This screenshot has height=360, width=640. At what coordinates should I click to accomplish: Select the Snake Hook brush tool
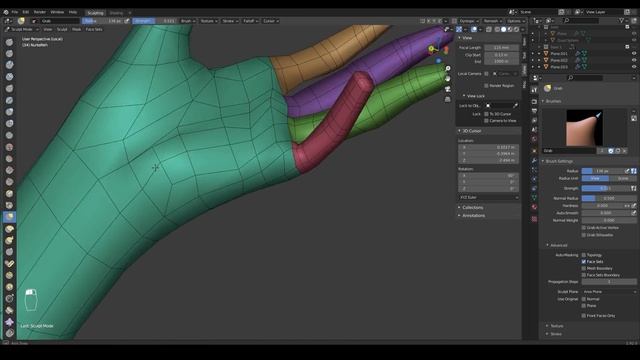pos(9,240)
